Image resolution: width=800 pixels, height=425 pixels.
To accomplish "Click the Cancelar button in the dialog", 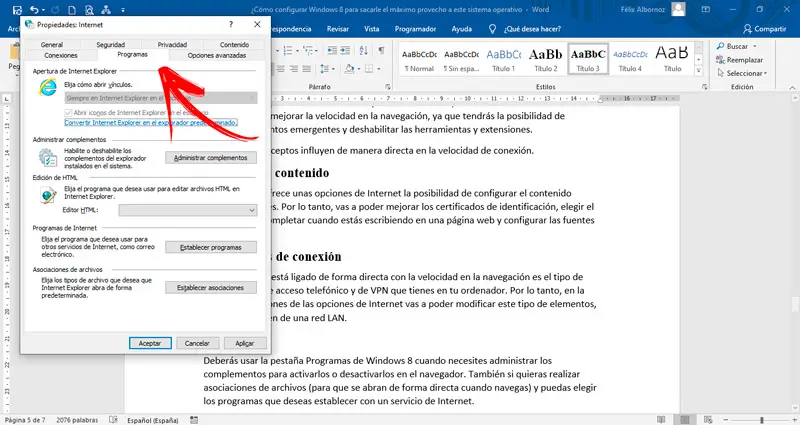I will point(197,343).
